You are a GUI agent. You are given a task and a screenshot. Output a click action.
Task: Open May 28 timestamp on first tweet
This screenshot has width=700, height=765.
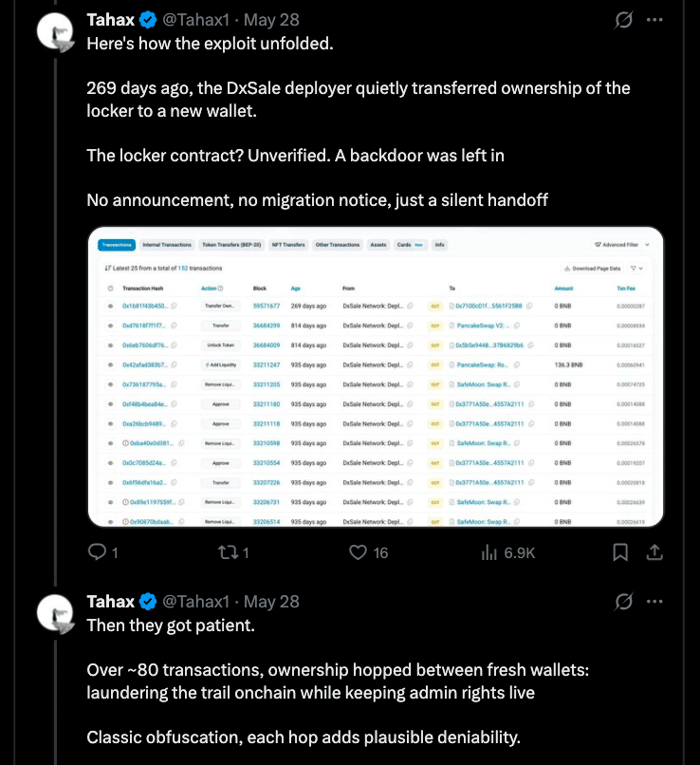tap(271, 20)
